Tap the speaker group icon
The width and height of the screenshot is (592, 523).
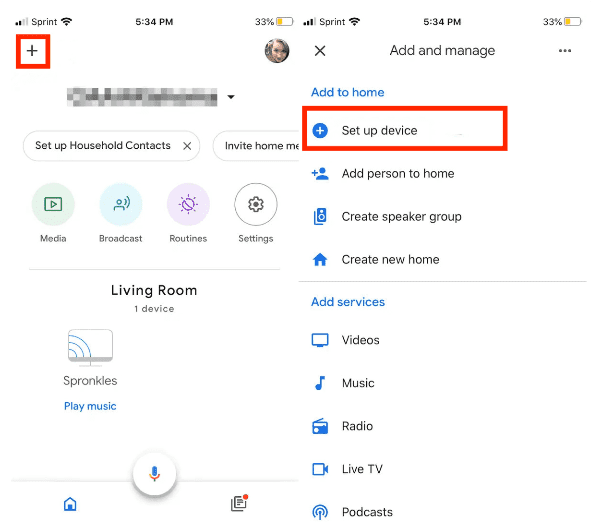(x=320, y=216)
